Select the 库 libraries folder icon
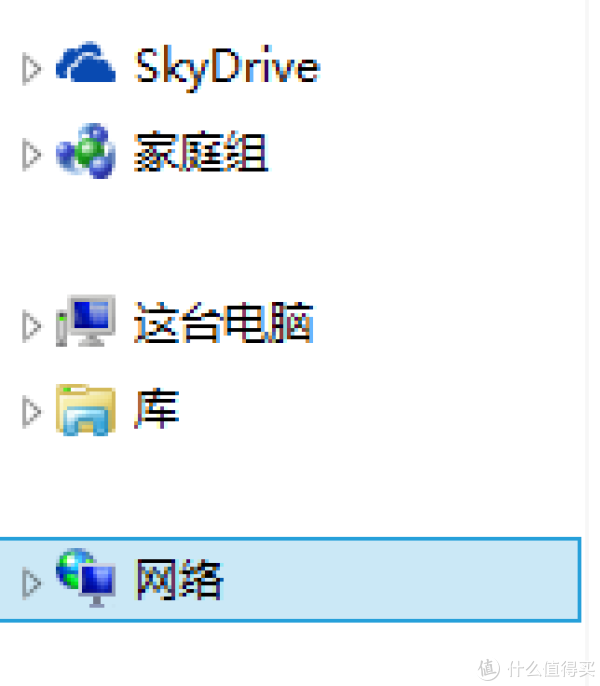The image size is (600, 686). (x=86, y=410)
